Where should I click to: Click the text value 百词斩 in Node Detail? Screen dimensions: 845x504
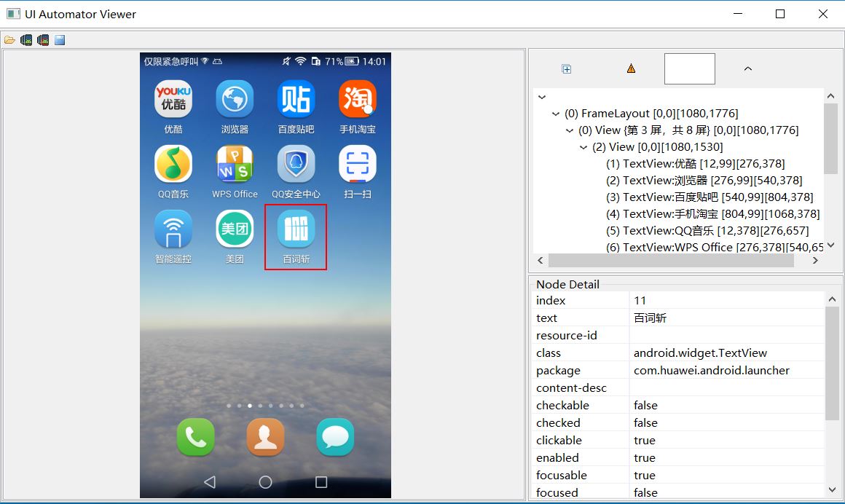pyautogui.click(x=650, y=318)
